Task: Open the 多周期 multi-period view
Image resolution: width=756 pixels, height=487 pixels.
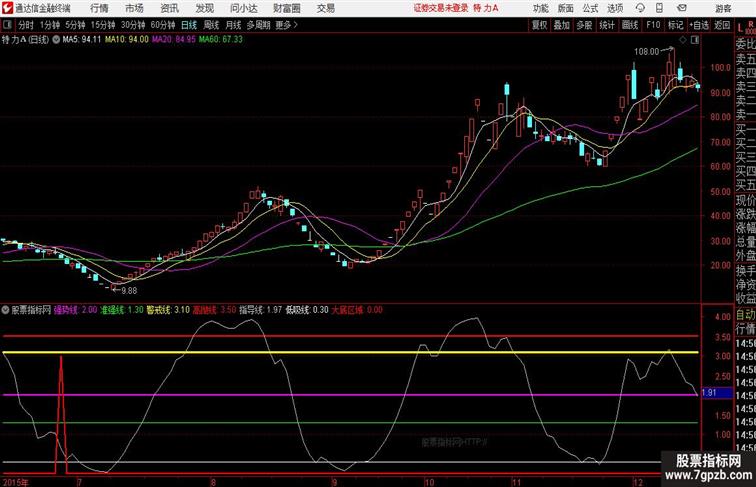Action: [x=258, y=25]
